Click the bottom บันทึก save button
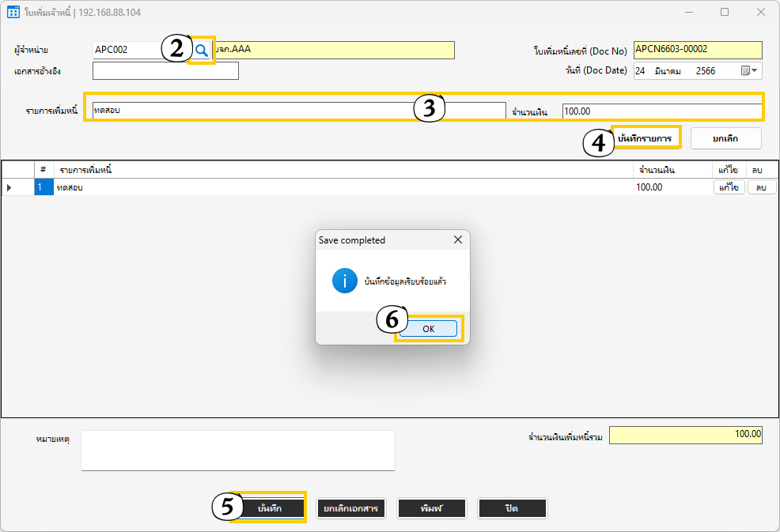The width and height of the screenshot is (780, 532). [270, 508]
